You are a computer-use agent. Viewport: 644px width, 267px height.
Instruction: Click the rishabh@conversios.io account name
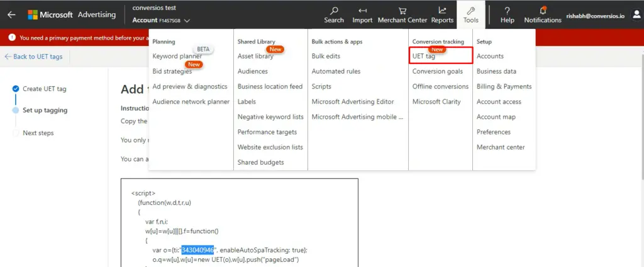595,16
